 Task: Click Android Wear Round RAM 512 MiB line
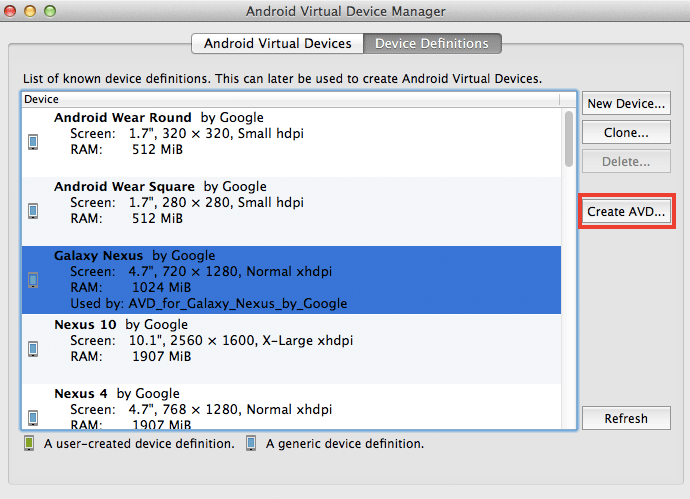pos(126,150)
